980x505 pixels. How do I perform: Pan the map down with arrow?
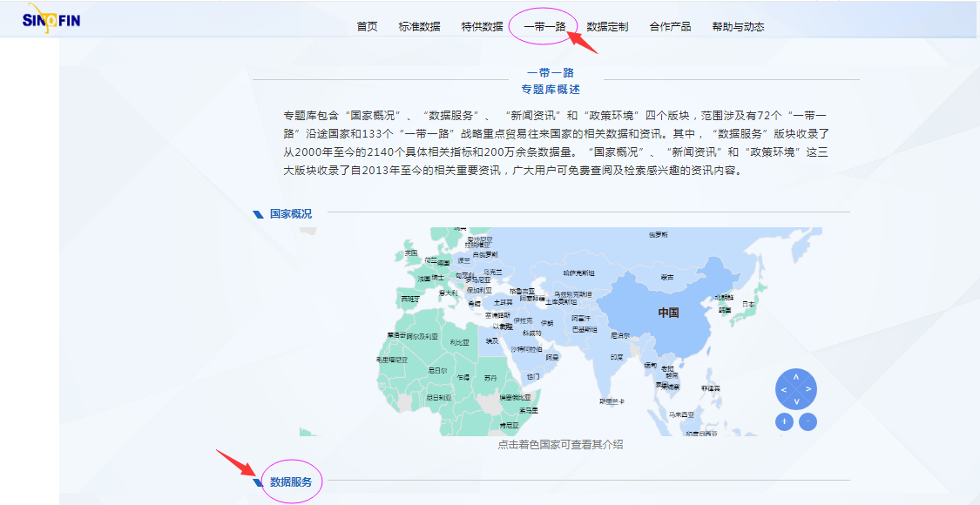(x=796, y=401)
